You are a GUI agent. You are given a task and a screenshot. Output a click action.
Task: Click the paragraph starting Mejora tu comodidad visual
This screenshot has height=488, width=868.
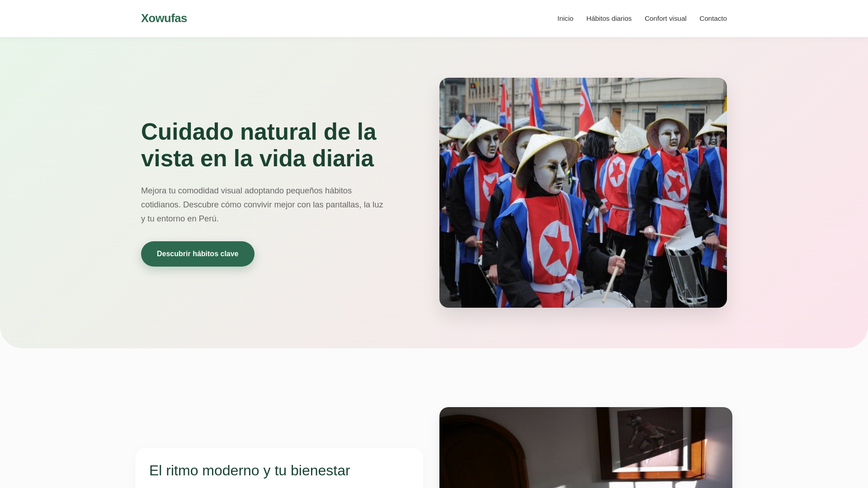tap(262, 205)
